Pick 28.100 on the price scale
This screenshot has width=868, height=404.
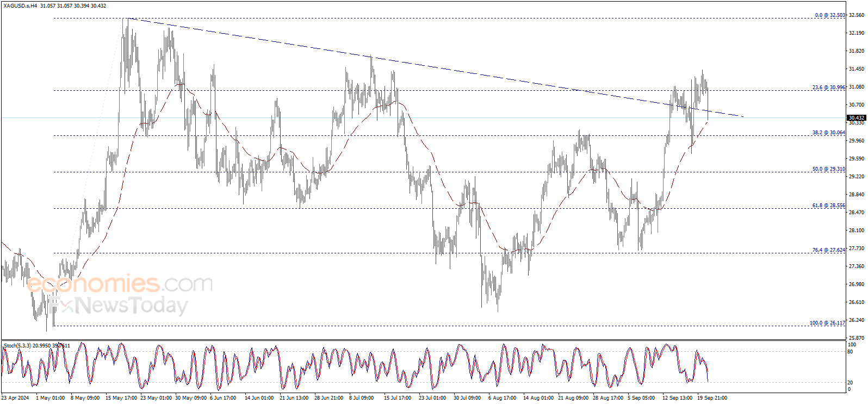[857, 231]
